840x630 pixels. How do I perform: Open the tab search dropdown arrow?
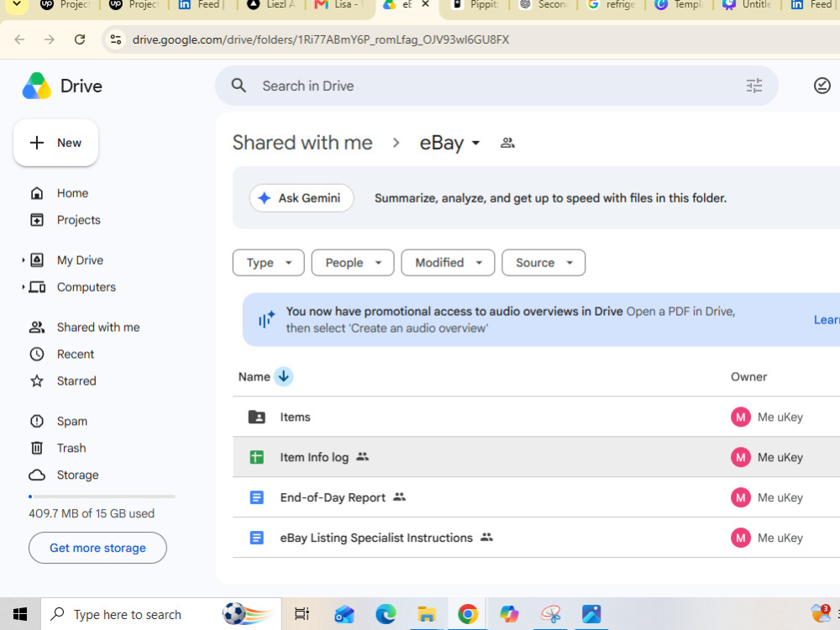coord(17,5)
